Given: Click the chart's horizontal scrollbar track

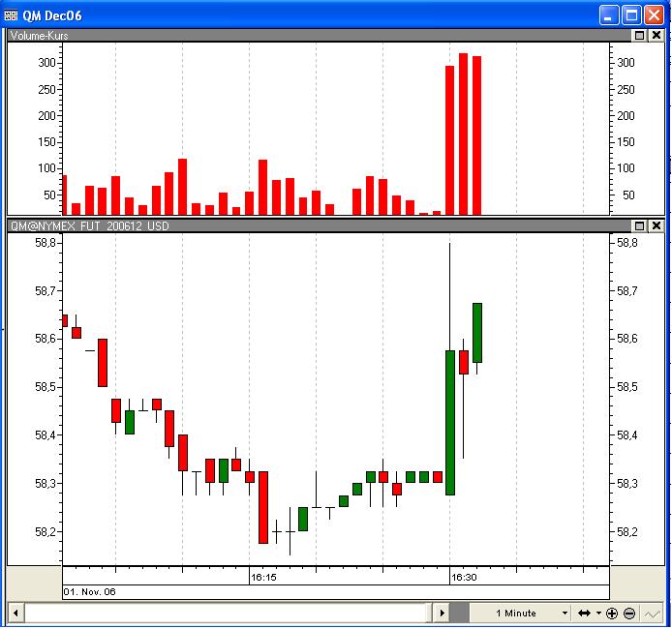Looking at the screenshot, I should click(x=228, y=614).
